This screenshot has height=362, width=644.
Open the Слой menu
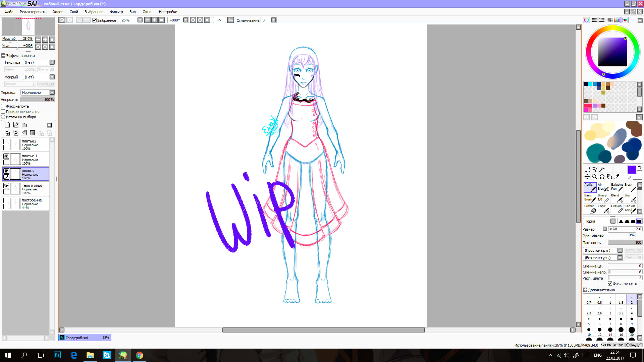73,12
